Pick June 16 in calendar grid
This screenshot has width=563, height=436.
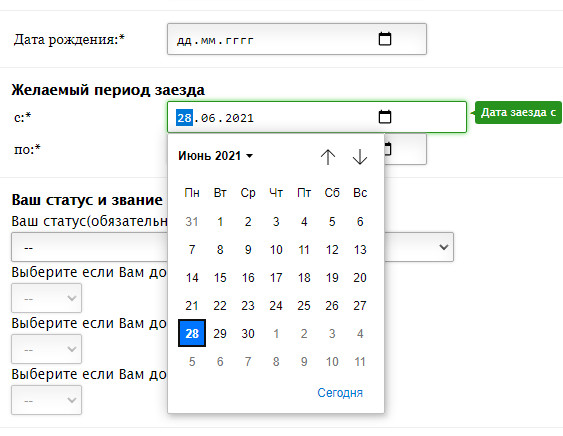(248, 277)
